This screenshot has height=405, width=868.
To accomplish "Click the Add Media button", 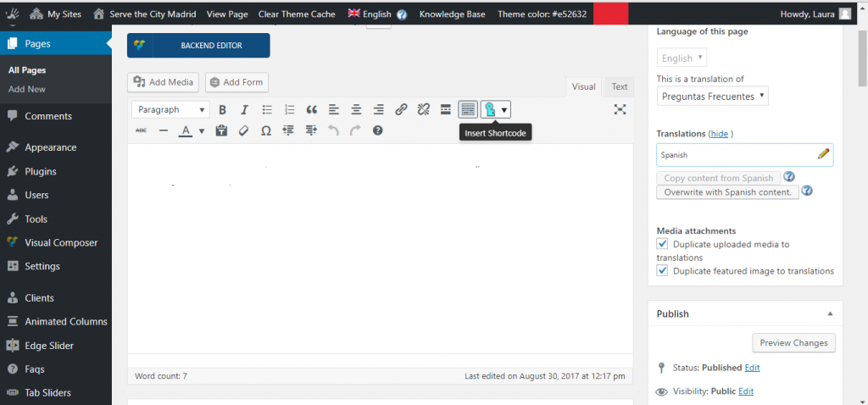I will point(164,82).
